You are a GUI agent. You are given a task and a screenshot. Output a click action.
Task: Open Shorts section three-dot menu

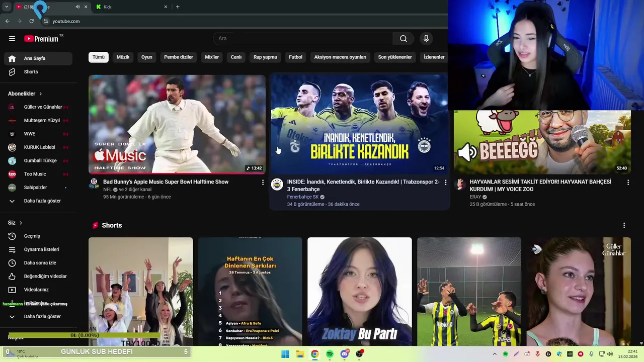624,225
